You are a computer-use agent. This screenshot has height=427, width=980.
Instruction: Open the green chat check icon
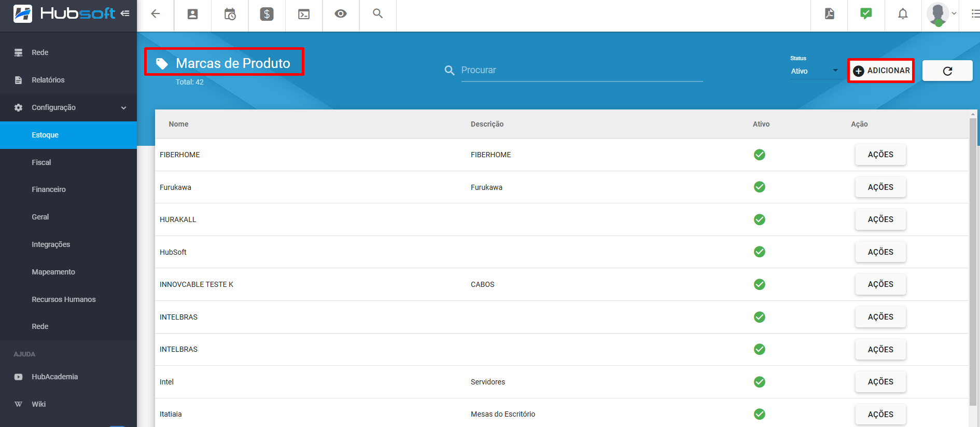(866, 13)
